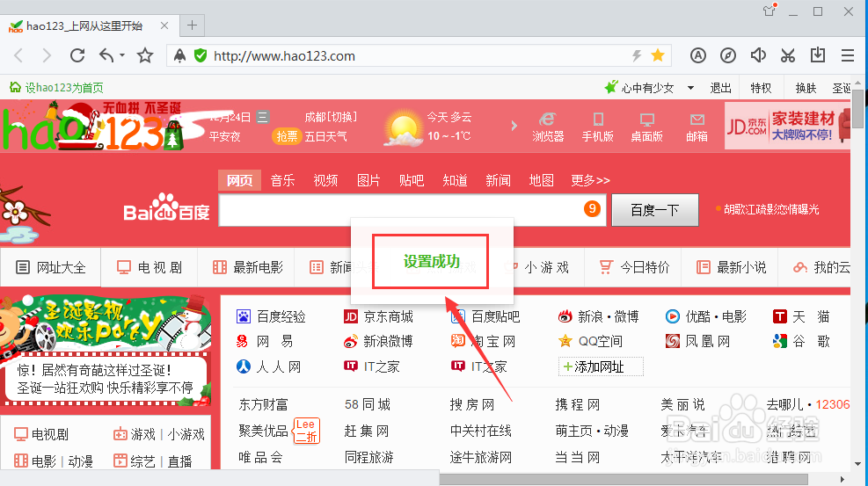This screenshot has height=486, width=868.
Task: Select the 知道 search tab
Action: coord(455,180)
